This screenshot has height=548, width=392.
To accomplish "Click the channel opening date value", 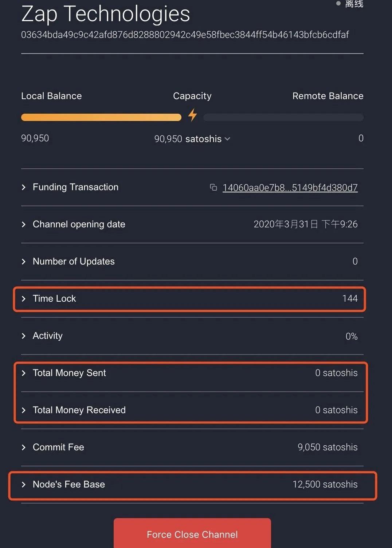I will tap(306, 224).
